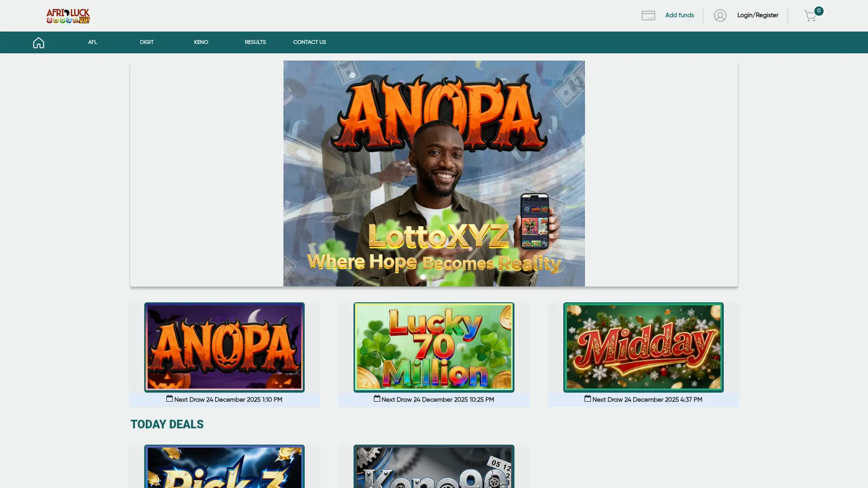Open the AFL menu
The height and width of the screenshot is (488, 868).
(x=92, y=42)
